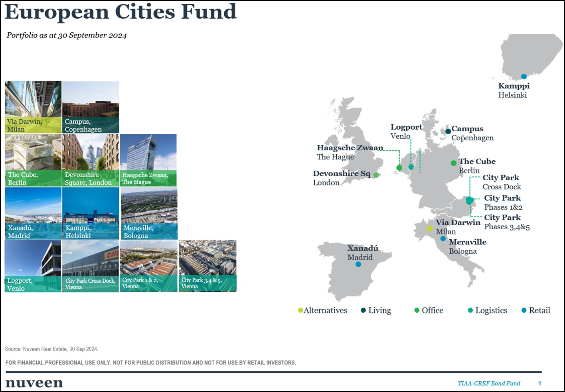Screen dimensions: 565x392
Task: Click the "Meraville Bologna" map label
Action: [468, 246]
